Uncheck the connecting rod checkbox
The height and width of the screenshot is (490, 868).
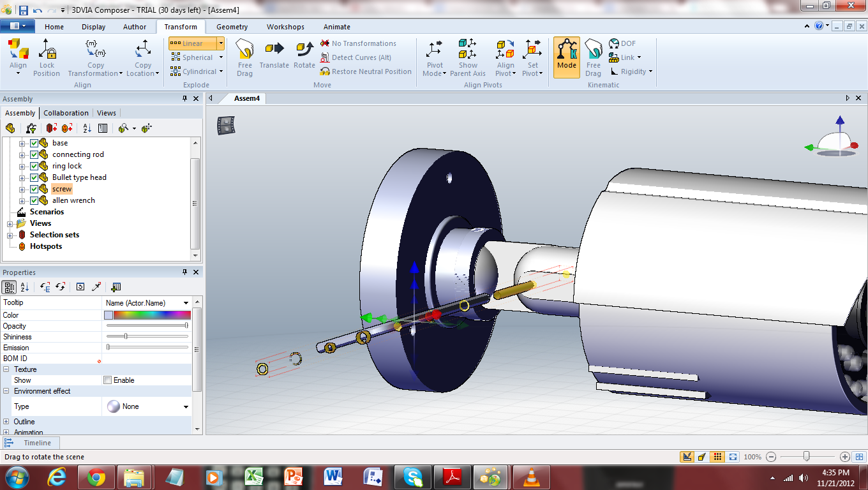click(x=34, y=154)
